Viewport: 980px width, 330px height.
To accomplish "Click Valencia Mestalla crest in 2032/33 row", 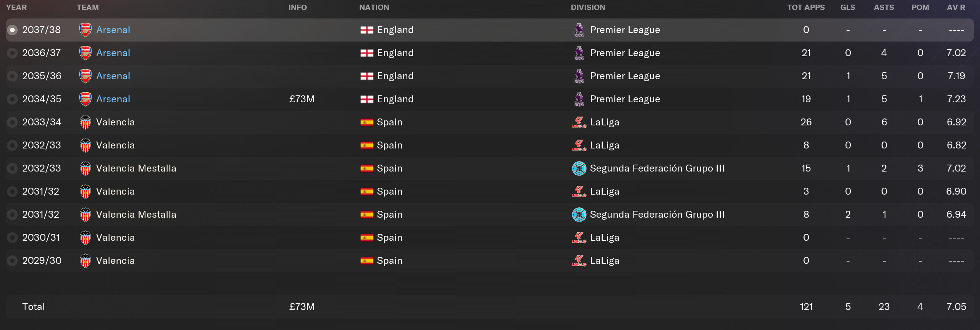I will (x=85, y=168).
